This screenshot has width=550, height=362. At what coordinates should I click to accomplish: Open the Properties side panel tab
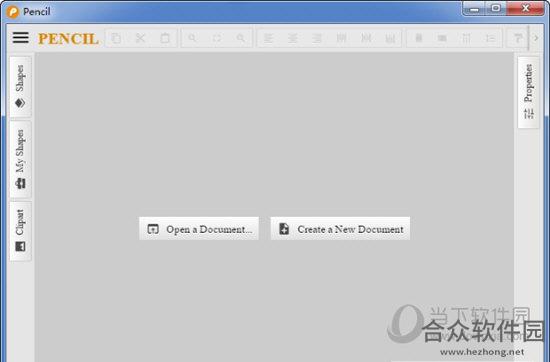coord(529,92)
